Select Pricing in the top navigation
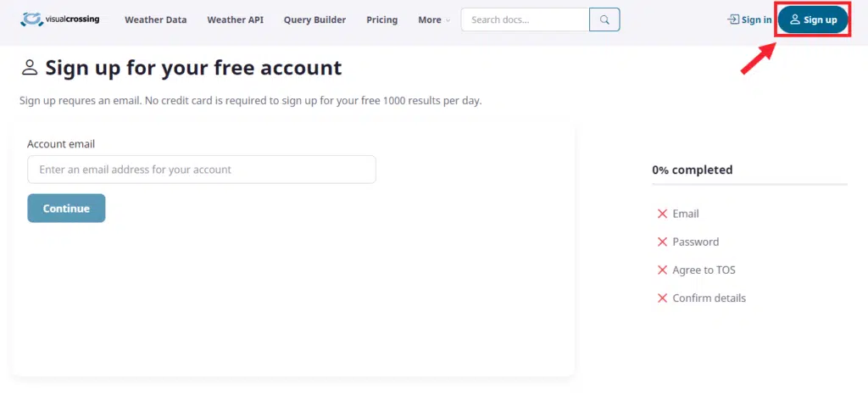868x401 pixels. pos(381,19)
